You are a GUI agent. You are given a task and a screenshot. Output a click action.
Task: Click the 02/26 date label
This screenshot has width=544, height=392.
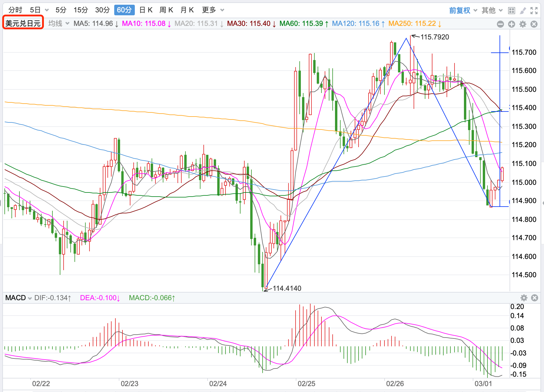tap(395, 383)
